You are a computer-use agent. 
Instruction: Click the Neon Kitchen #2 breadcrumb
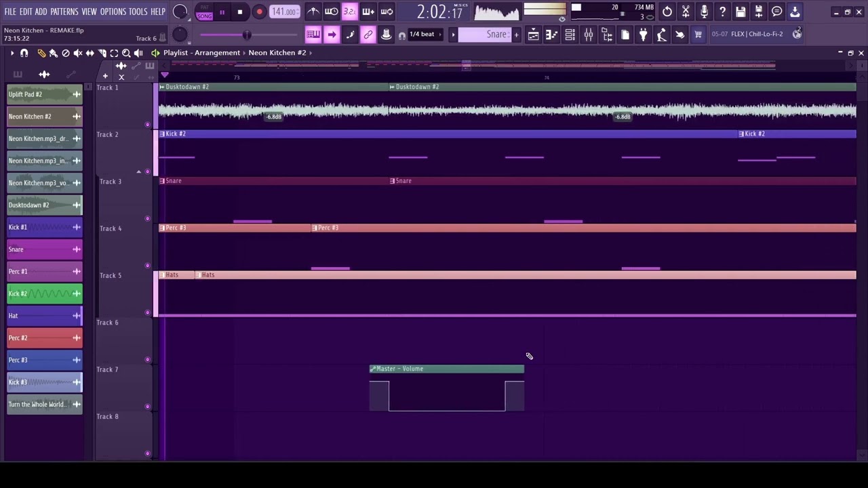tap(277, 53)
